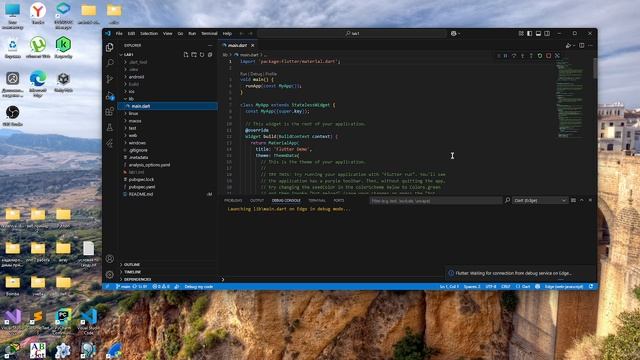Click Ln 1, Col 1 in status bar
This screenshot has height=360, width=640.
[449, 287]
